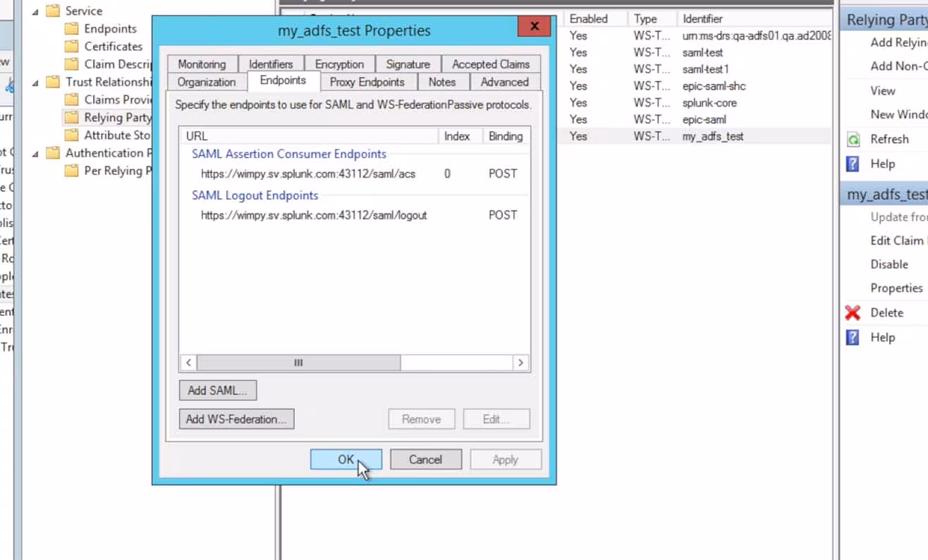Click the Relying Party folder icon
Viewport: 928px width, 560px height.
(x=71, y=117)
